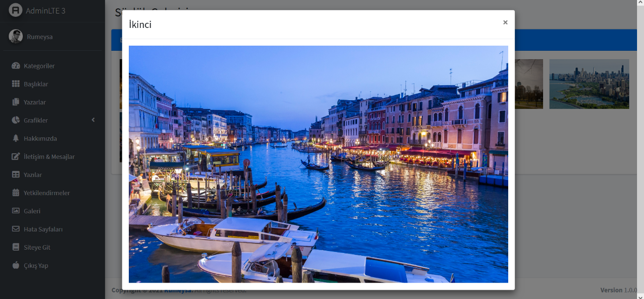Viewport: 644px width, 299px height.
Task: Click the Hata Sayfaları envelope icon
Action: click(16, 229)
